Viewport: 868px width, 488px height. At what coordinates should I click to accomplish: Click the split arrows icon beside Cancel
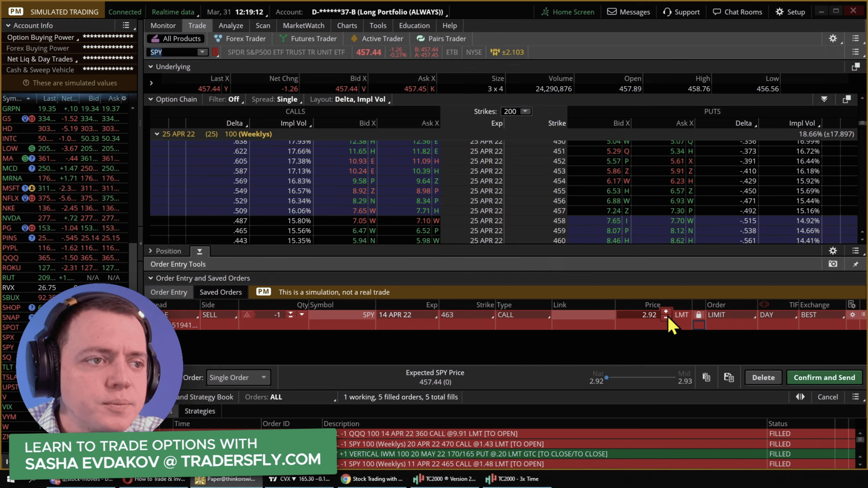pyautogui.click(x=800, y=397)
